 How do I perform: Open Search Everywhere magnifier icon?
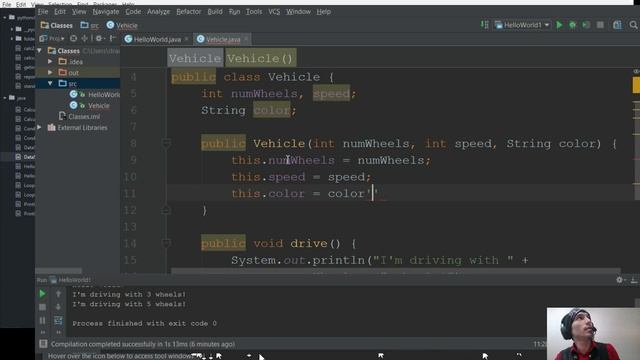coord(633,25)
